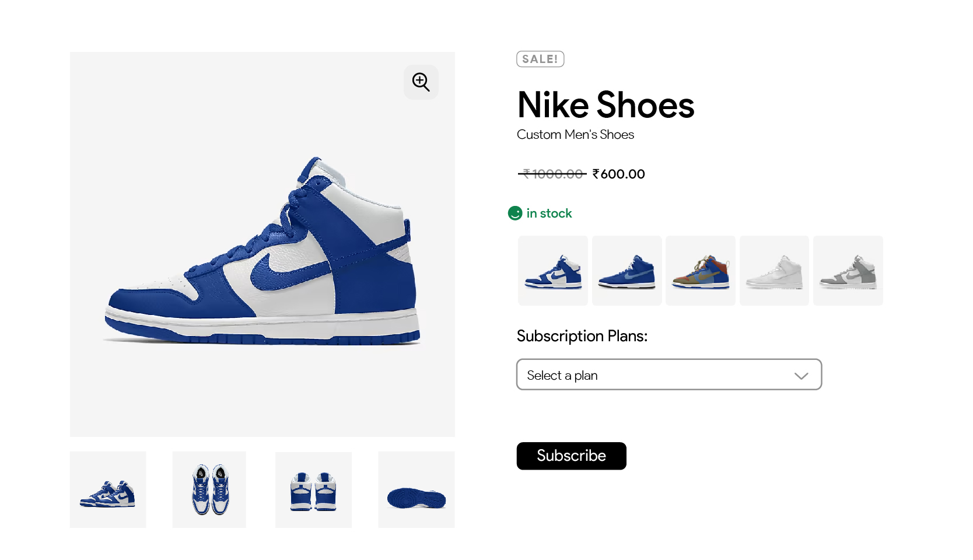Viewport: 973px width, 560px height.
Task: Click the discounted ₹600.00 price
Action: pos(618,174)
